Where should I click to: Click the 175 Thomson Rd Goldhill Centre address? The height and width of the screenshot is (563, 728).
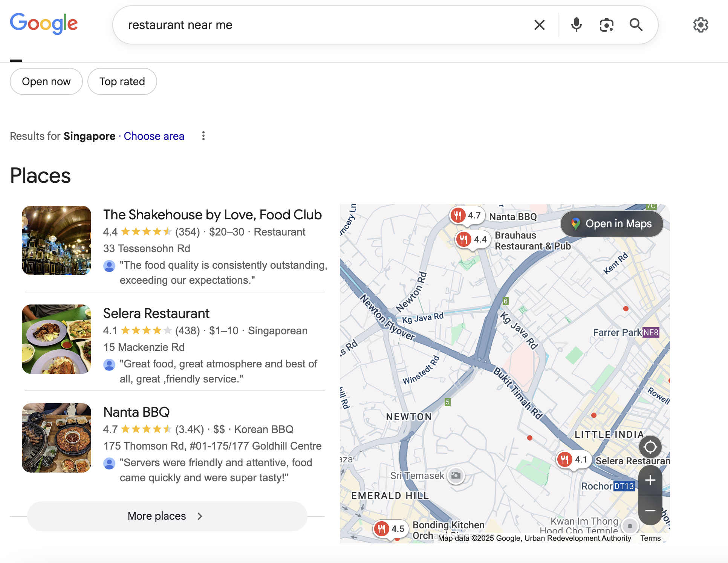point(213,446)
